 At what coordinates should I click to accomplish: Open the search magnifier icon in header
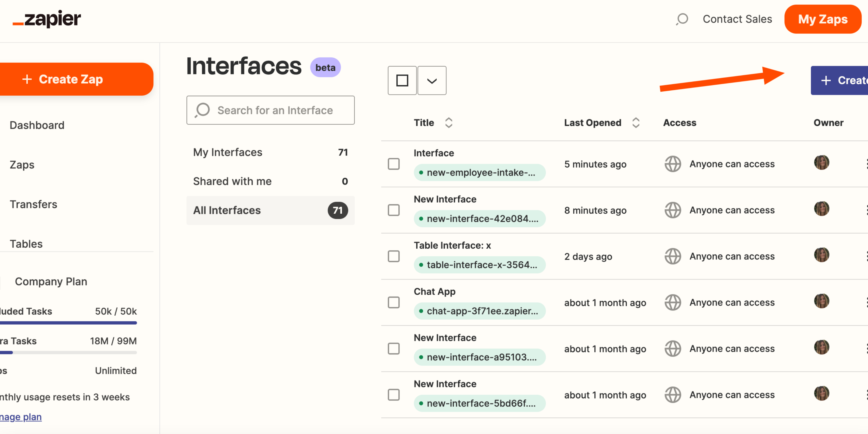coord(682,19)
